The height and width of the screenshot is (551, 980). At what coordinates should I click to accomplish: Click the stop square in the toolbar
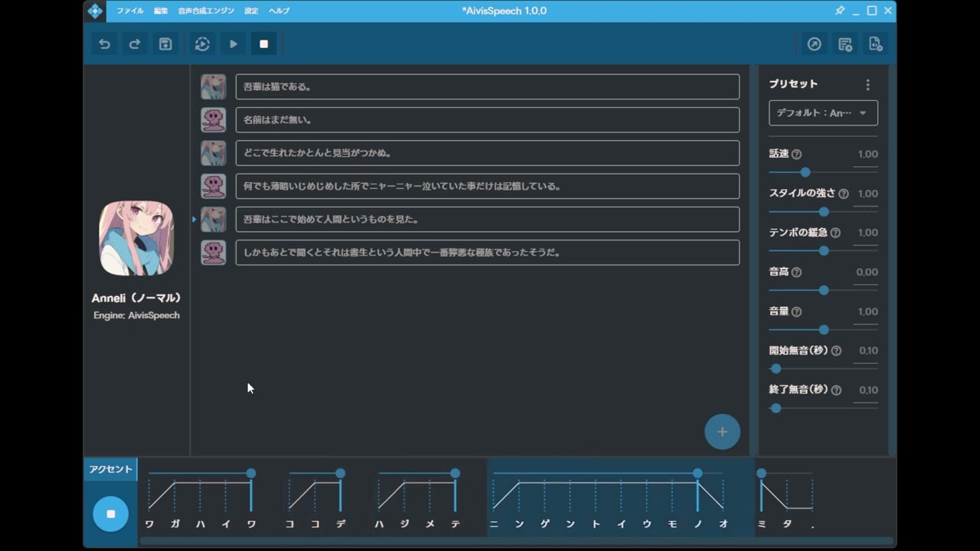(264, 44)
